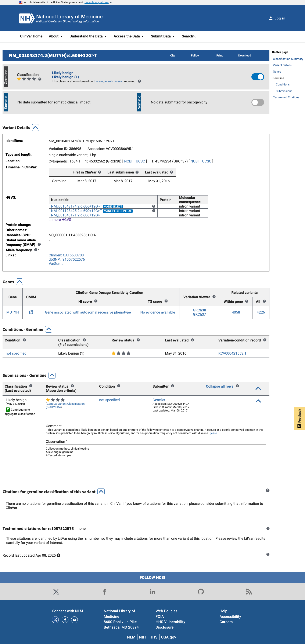305x644 pixels.
Task: Click help icon next to Review status in Conditions
Action: pos(138,340)
